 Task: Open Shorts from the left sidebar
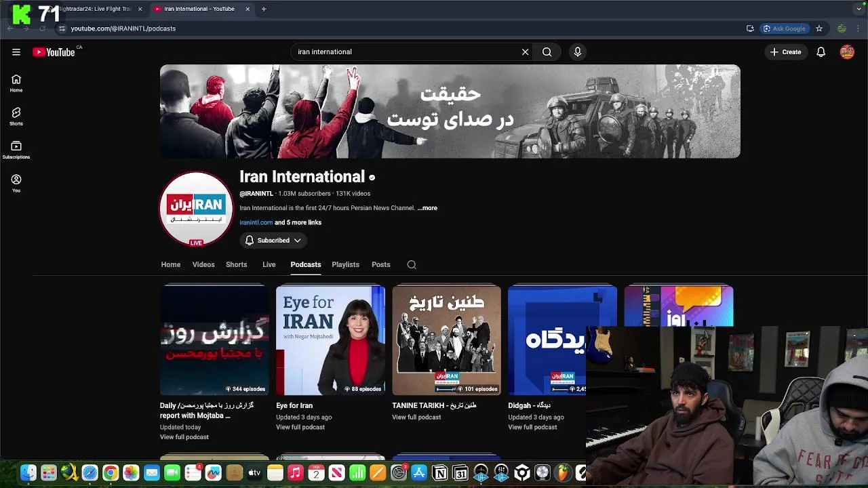[16, 117]
